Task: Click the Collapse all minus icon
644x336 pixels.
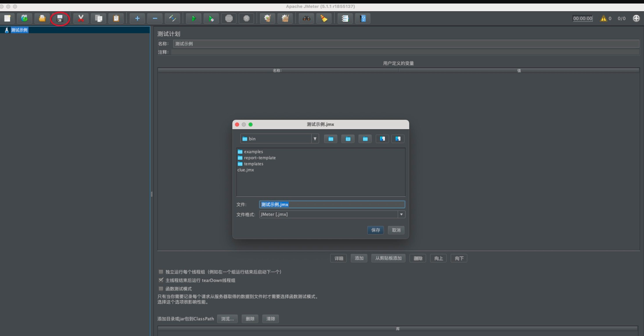Action: pyautogui.click(x=155, y=18)
